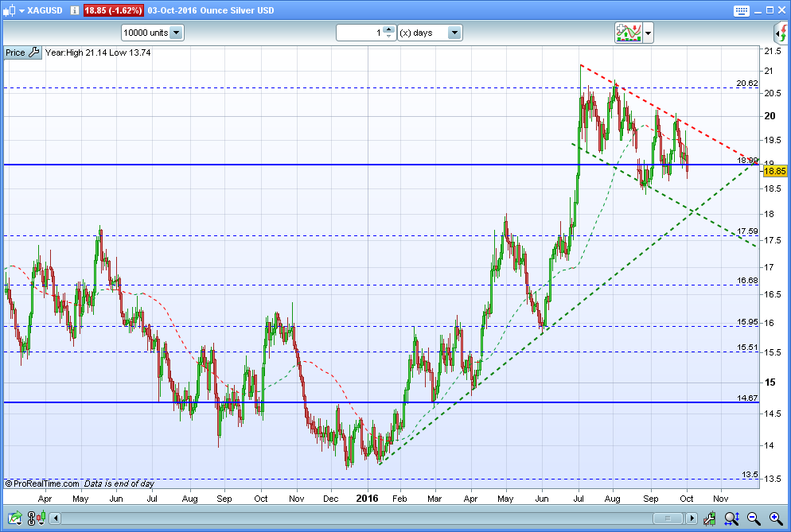Click the 03-Oct-2016 Ounce Silver USD title
This screenshot has width=791, height=532.
tap(211, 10)
